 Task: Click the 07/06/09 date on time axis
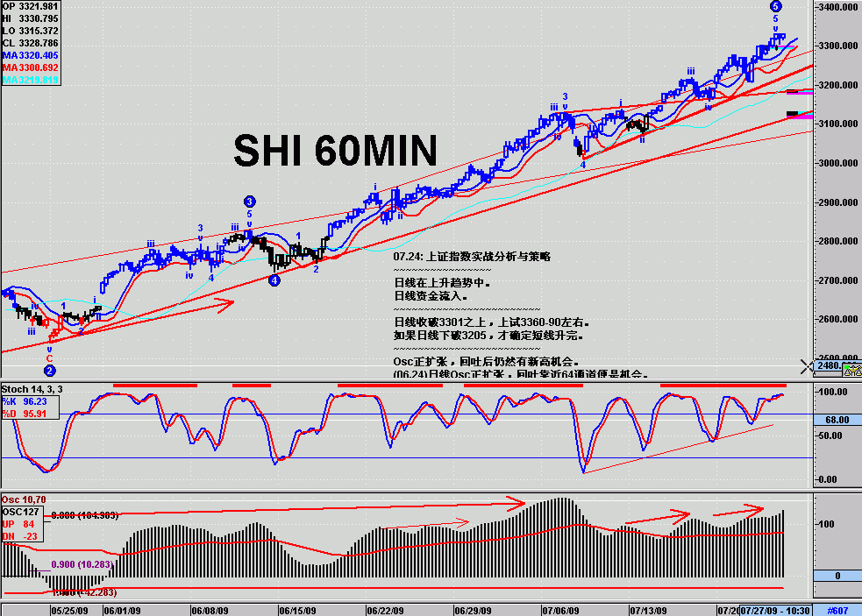click(559, 610)
